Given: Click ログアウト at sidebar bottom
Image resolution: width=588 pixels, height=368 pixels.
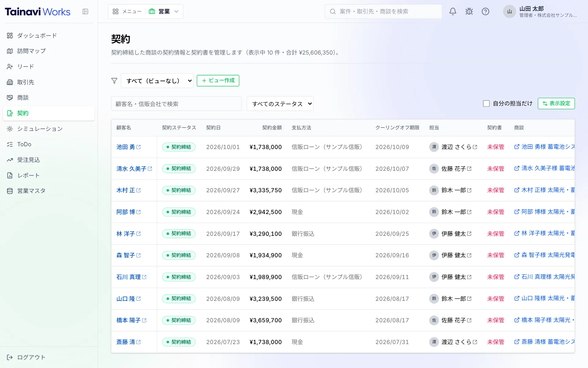Looking at the screenshot, I should (26, 357).
